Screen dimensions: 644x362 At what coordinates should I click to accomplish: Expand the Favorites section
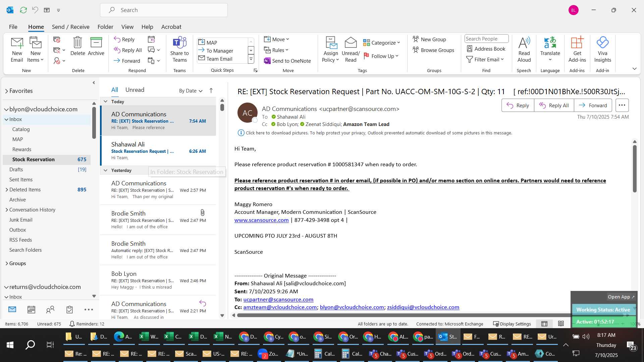[6, 91]
